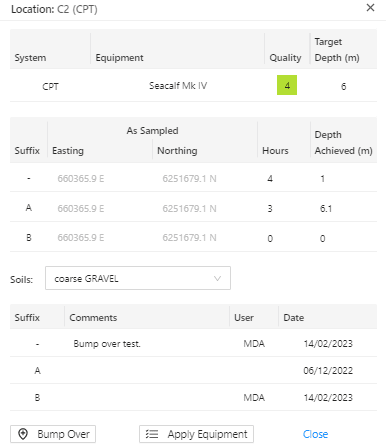Click the Northing field in suffix A row
This screenshot has width=386, height=445.
coord(189,209)
